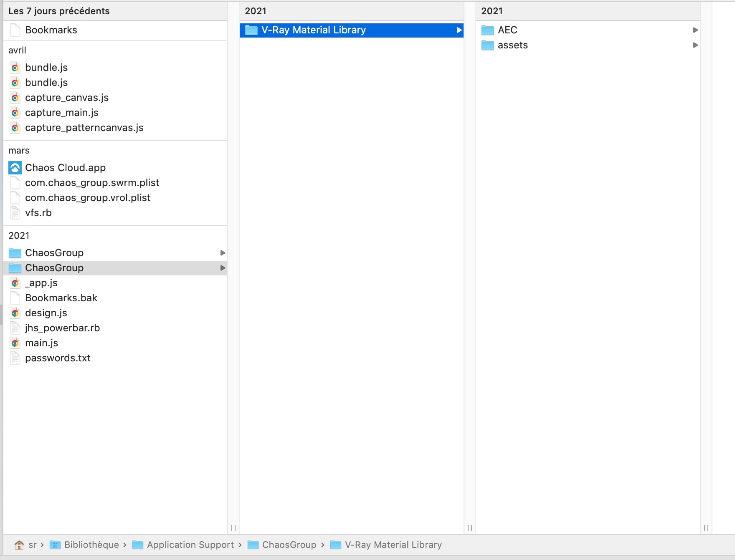The image size is (735, 560).
Task: Select the assets folder name
Action: click(513, 45)
